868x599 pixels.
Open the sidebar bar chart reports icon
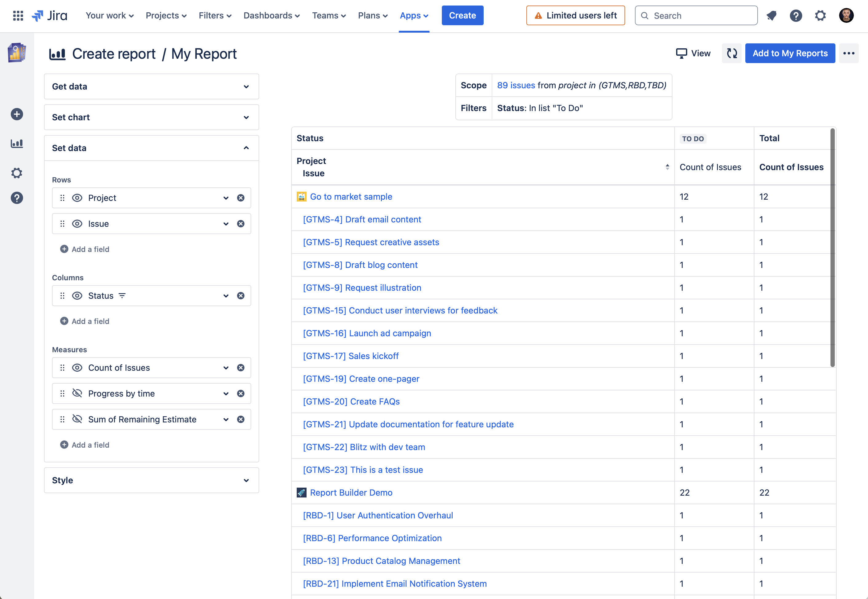(17, 143)
